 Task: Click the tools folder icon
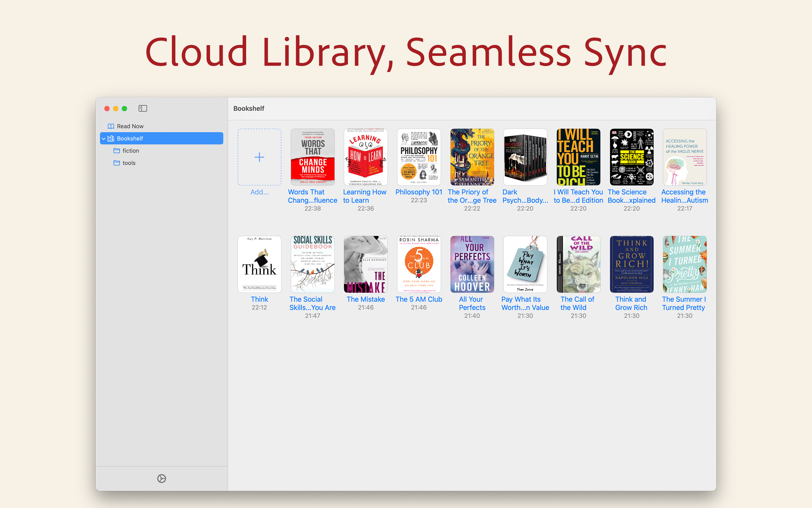click(x=116, y=163)
